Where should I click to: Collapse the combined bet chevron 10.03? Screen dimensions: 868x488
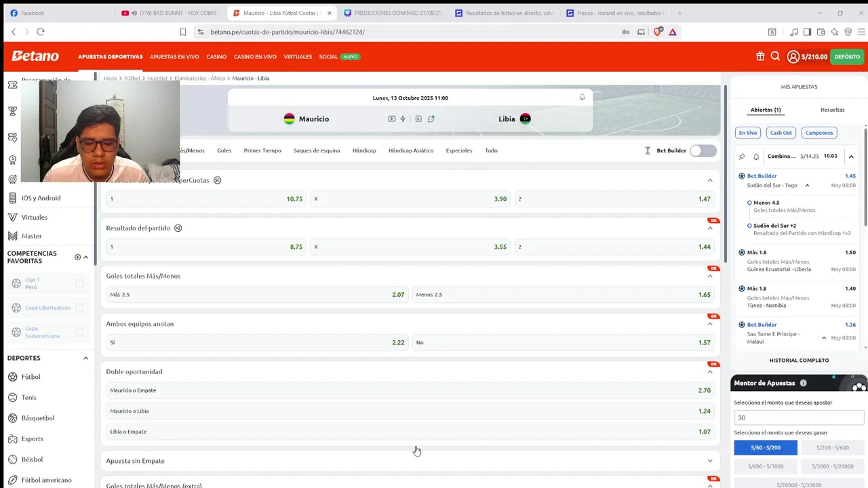[x=851, y=157]
